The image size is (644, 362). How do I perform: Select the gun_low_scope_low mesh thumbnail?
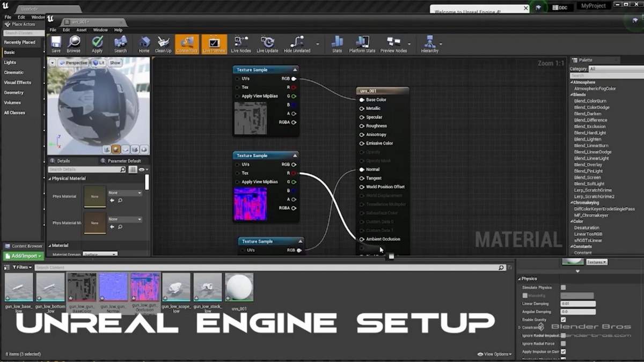coord(177,287)
